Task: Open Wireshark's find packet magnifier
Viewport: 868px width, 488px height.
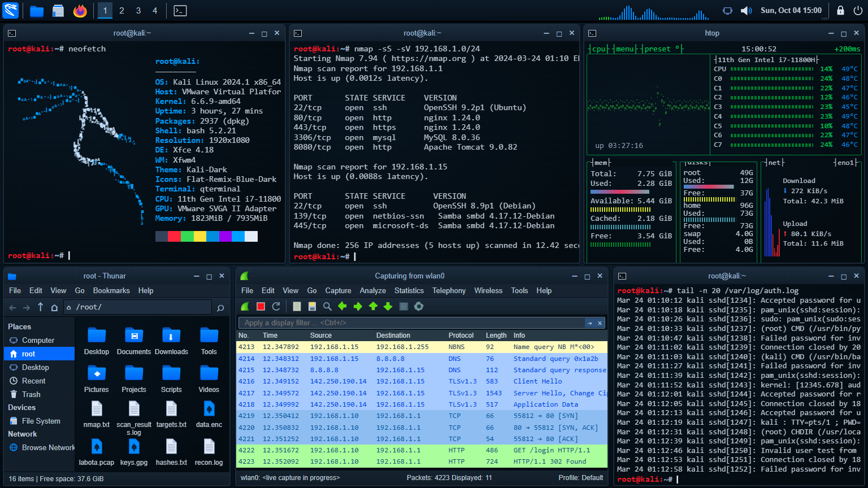Action: 327,306
